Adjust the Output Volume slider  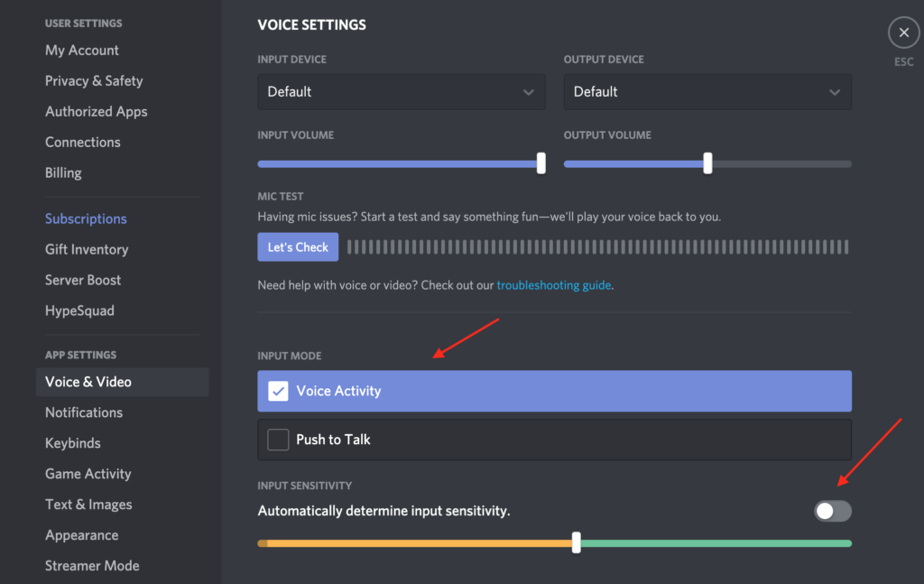tap(707, 163)
